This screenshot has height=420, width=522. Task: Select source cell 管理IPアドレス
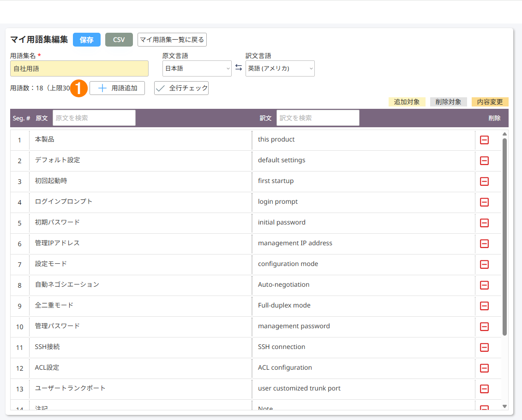coord(140,244)
